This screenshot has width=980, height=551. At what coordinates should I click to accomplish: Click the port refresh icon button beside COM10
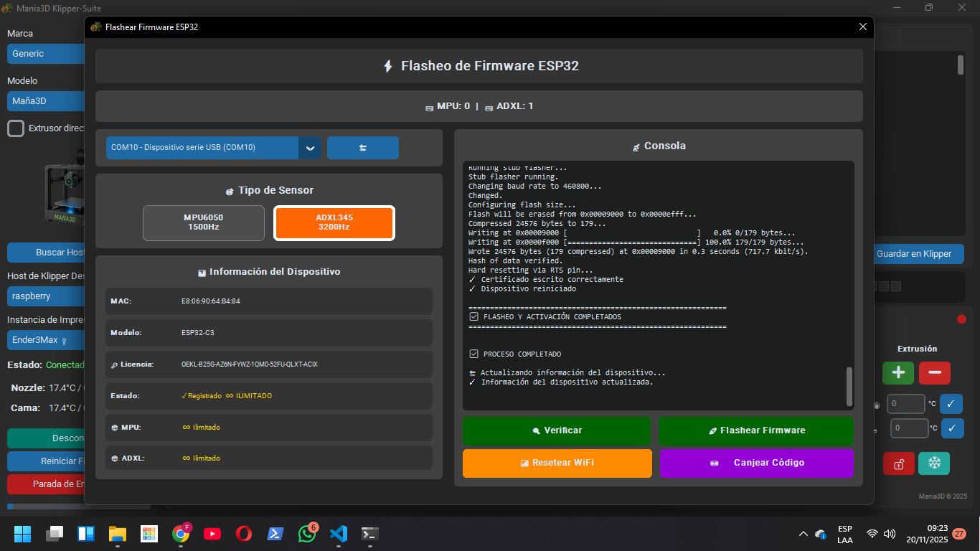(362, 148)
